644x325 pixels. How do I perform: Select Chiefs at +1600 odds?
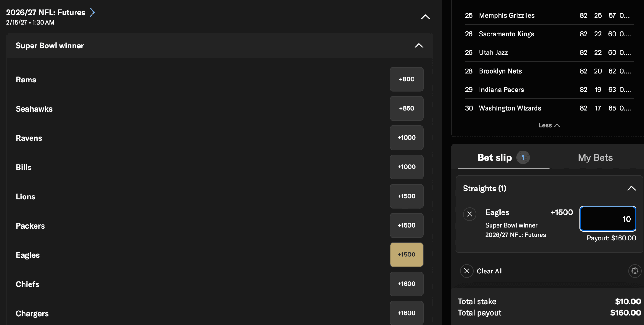(407, 284)
